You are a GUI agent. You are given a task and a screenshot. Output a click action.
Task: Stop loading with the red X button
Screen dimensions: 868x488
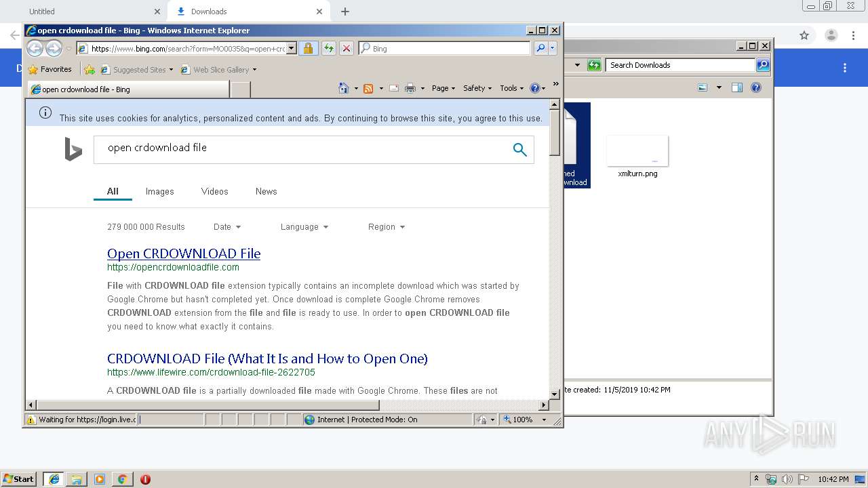347,48
